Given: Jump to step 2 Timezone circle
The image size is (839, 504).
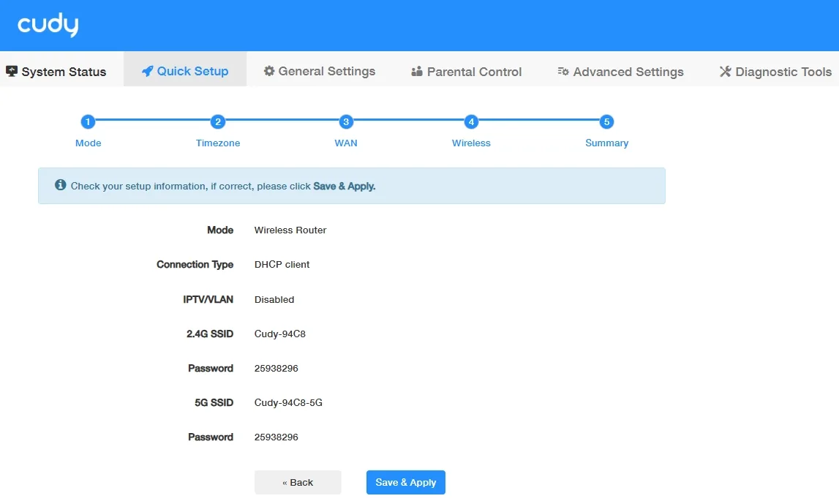Looking at the screenshot, I should pyautogui.click(x=218, y=122).
